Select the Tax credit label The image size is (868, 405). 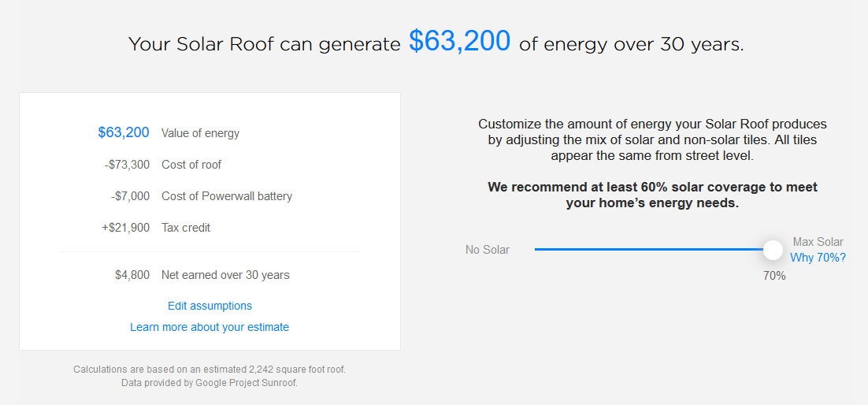click(x=186, y=228)
